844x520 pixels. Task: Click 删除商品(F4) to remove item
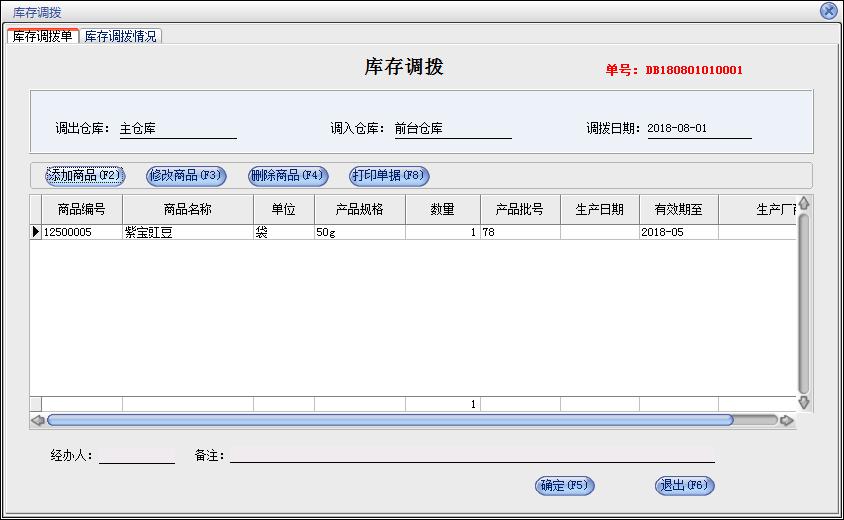click(288, 176)
